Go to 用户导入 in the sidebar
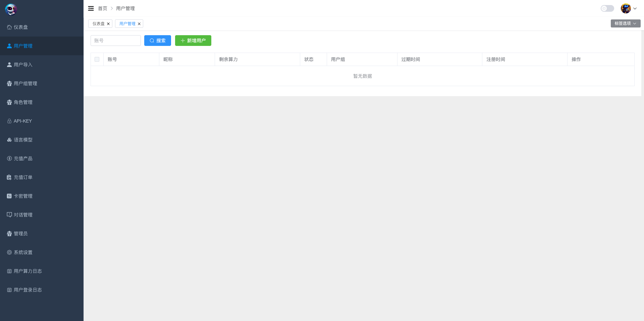 tap(42, 65)
